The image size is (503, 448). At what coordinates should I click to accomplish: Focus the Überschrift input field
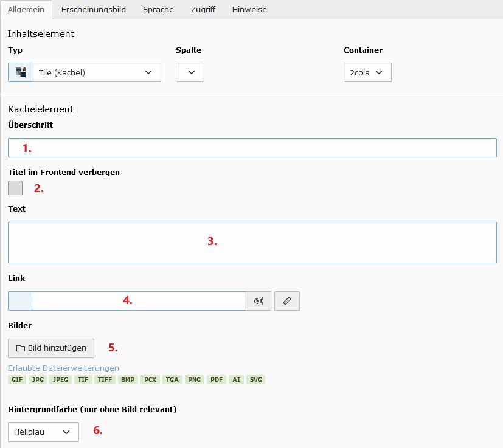(x=252, y=148)
